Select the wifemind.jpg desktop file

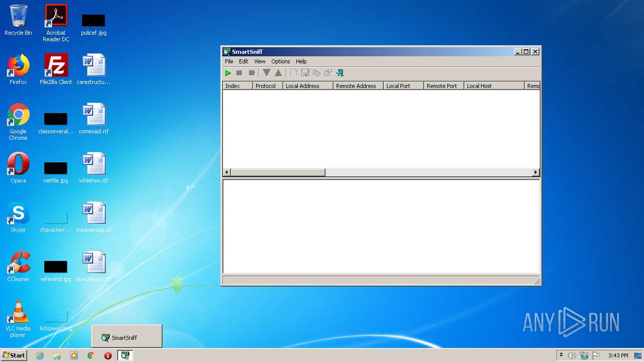pos(56,270)
